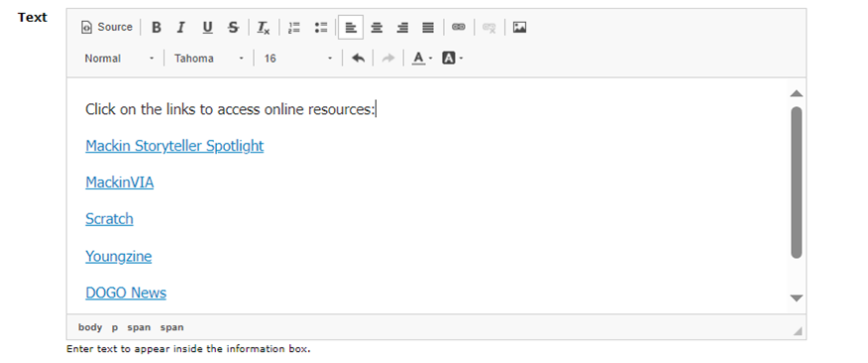Toggle italic formatting
This screenshot has height=363, width=868.
(x=180, y=27)
